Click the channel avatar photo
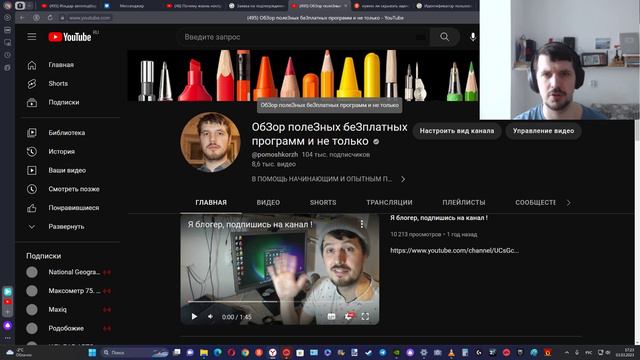The width and height of the screenshot is (640, 360). [x=211, y=142]
